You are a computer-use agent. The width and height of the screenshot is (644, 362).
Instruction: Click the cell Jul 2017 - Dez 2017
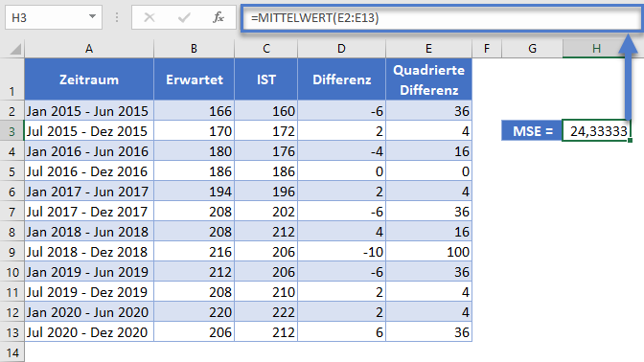click(89, 212)
